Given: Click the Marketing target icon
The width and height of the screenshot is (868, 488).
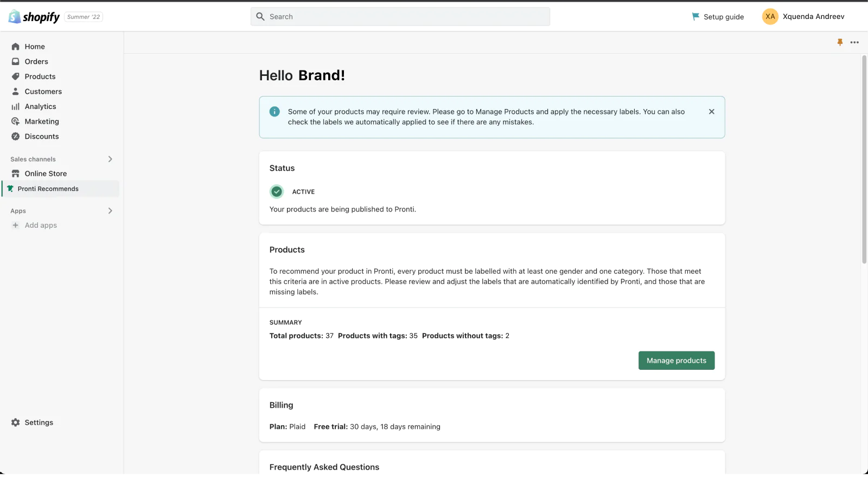Looking at the screenshot, I should 16,121.
